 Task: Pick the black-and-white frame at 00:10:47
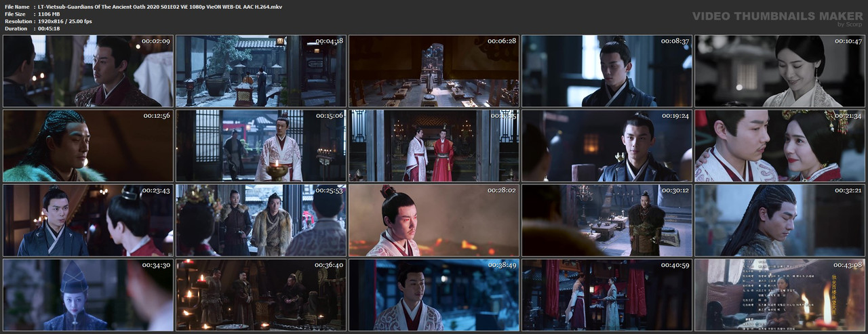point(780,71)
